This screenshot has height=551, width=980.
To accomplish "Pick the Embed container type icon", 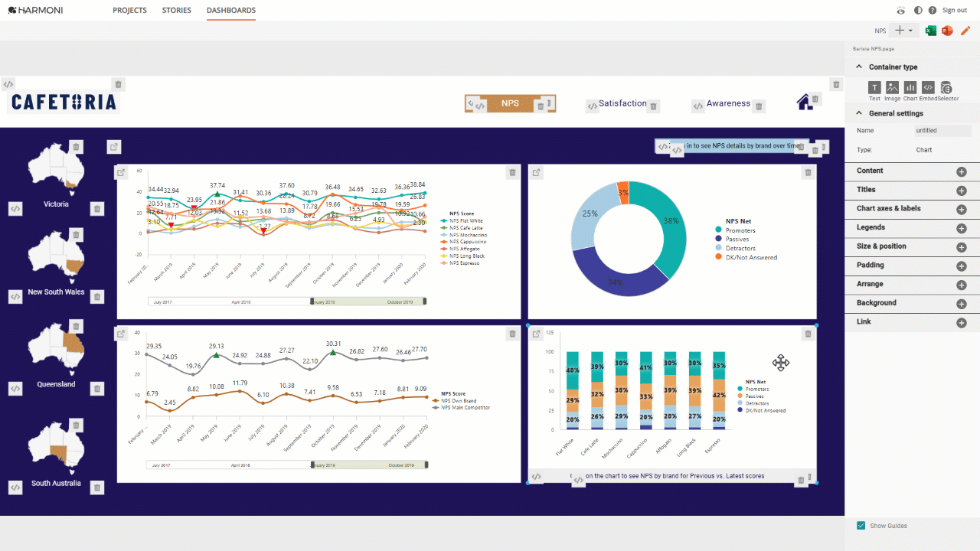I will coord(928,87).
